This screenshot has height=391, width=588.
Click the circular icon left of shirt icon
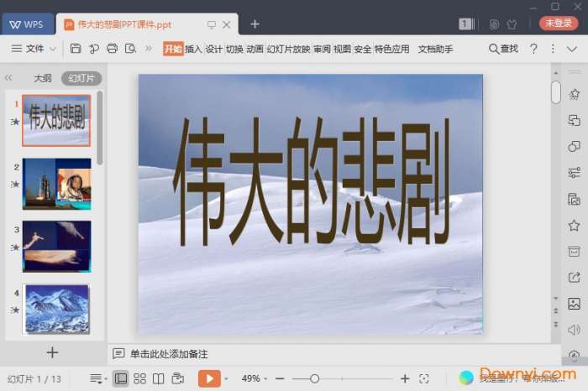tap(494, 24)
